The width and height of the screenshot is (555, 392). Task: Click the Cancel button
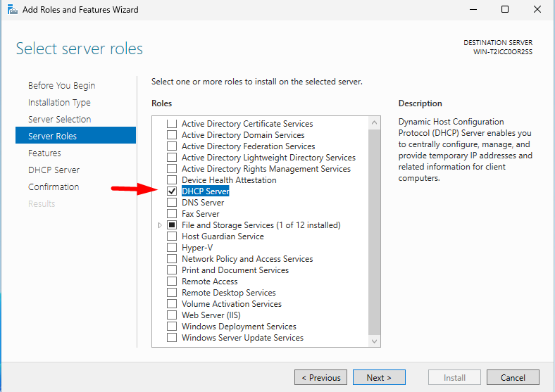click(x=513, y=377)
